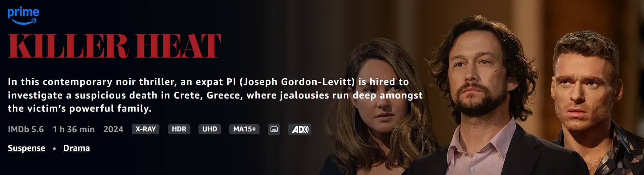Click the Killer Heat title
The width and height of the screenshot is (644, 175).
pyautogui.click(x=114, y=46)
